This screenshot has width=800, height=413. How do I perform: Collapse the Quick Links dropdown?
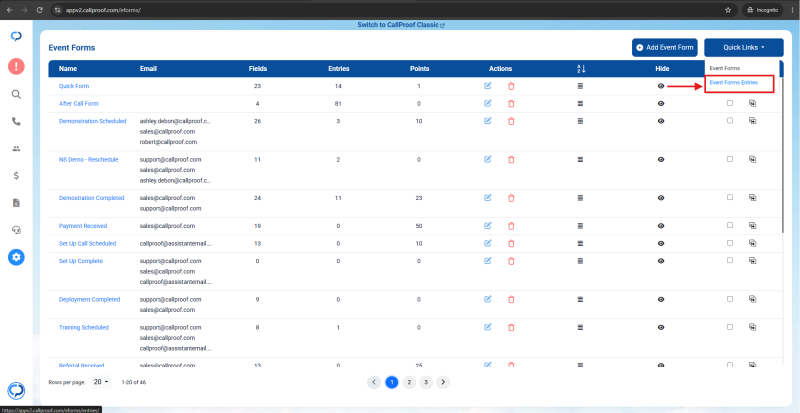(x=744, y=47)
